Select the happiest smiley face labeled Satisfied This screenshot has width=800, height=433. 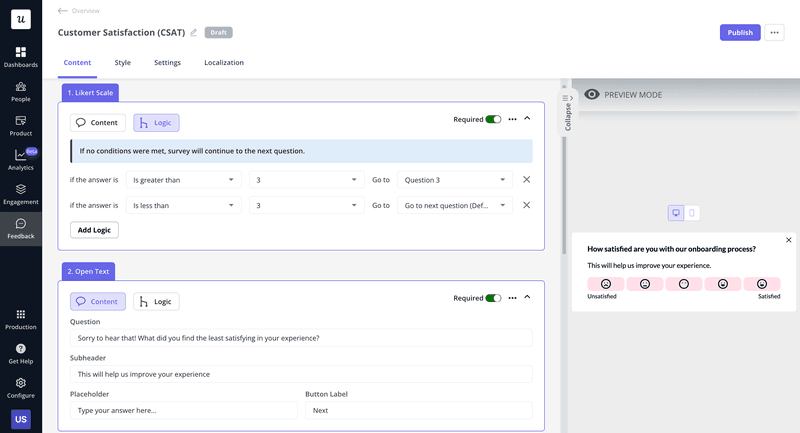pos(762,284)
